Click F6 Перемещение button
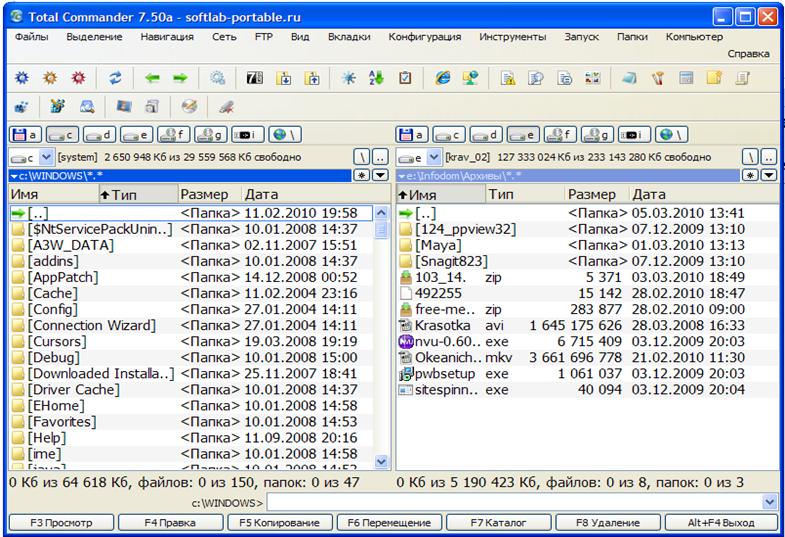785x537 pixels. (389, 522)
